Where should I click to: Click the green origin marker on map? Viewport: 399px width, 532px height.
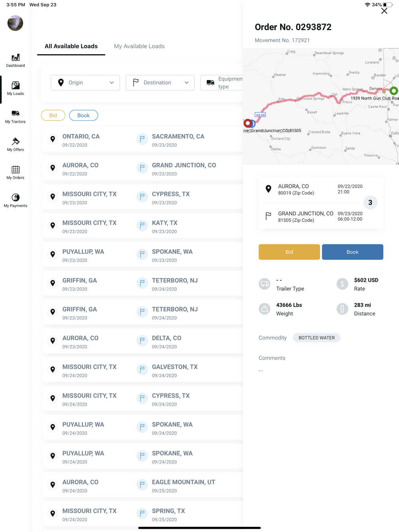394,91
